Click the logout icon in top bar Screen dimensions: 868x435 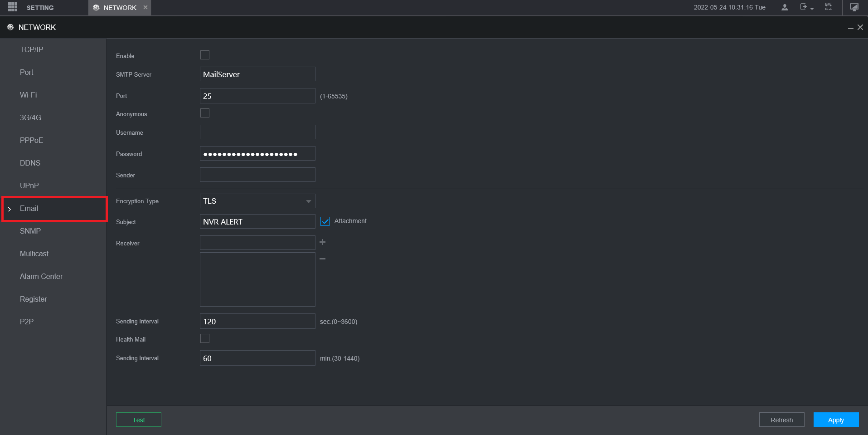click(804, 7)
